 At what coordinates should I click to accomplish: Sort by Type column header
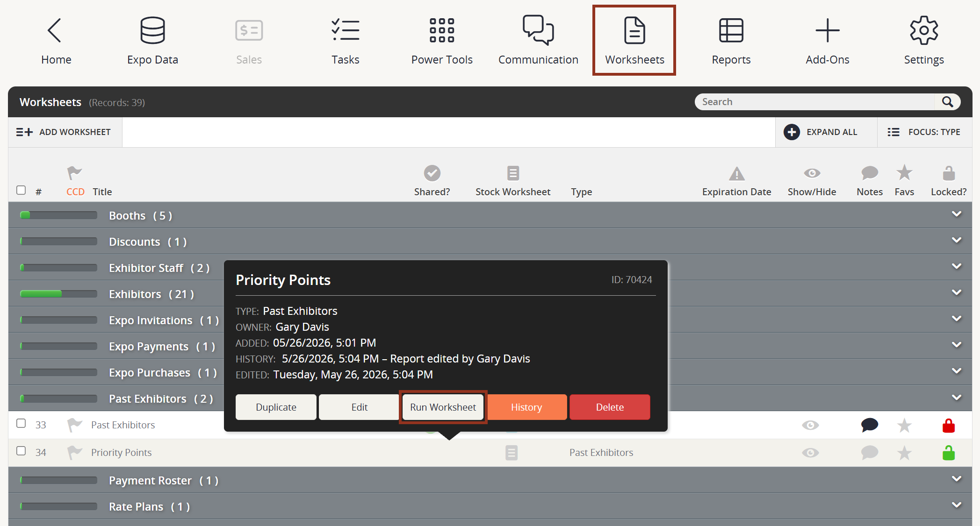pyautogui.click(x=581, y=192)
